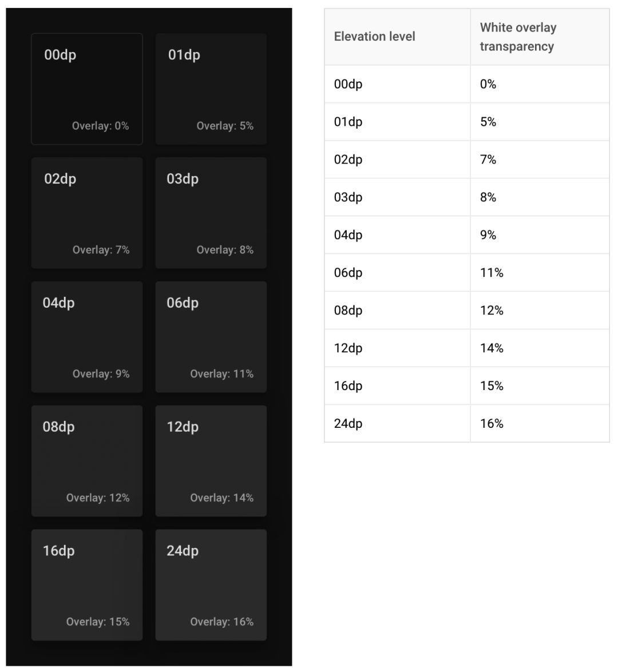Click the 5% transparency table cell
Viewport: 618px width, 672px height.
pos(488,122)
